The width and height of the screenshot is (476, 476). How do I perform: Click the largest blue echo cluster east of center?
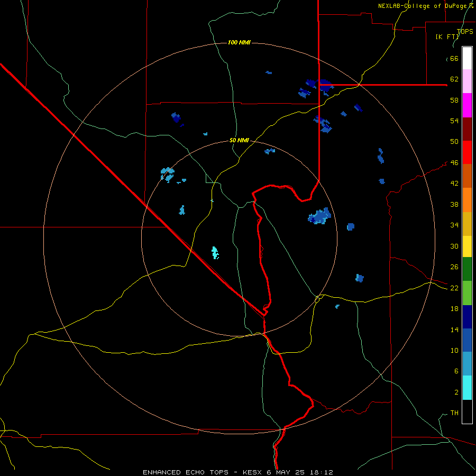point(319,216)
